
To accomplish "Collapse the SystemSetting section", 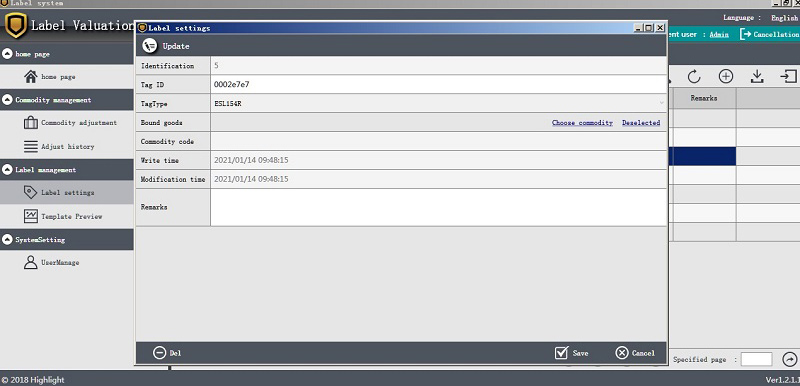I will click(x=7, y=239).
